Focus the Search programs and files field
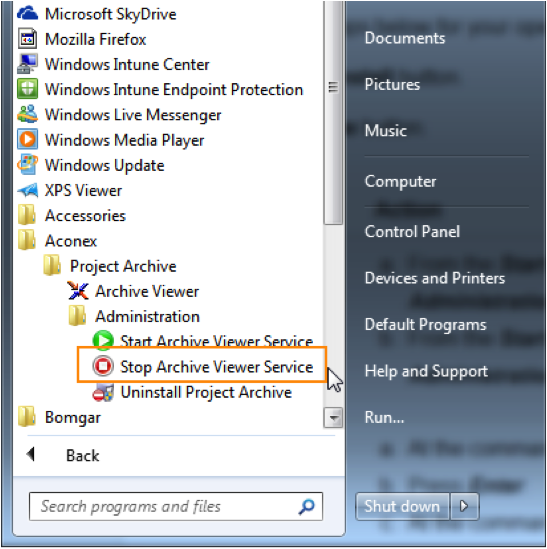Screen dimensions: 547x549 [176, 507]
